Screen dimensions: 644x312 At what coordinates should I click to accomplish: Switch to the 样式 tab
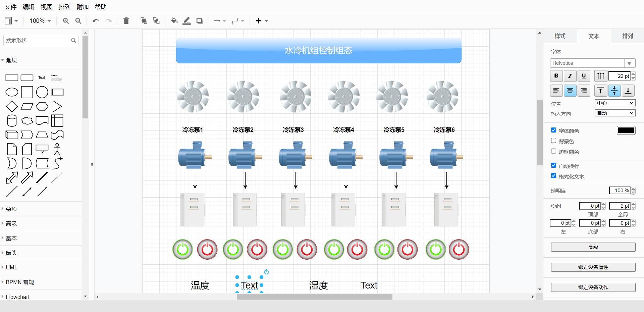click(x=560, y=36)
